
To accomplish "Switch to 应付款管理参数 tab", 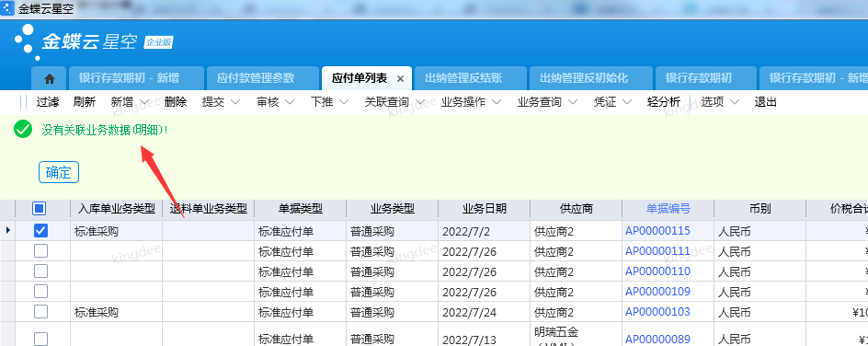I will [x=263, y=78].
